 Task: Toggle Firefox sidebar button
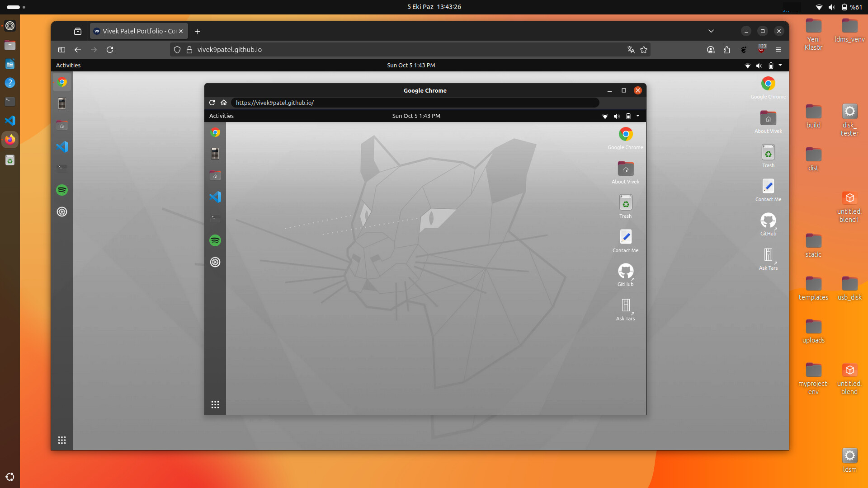coord(62,50)
